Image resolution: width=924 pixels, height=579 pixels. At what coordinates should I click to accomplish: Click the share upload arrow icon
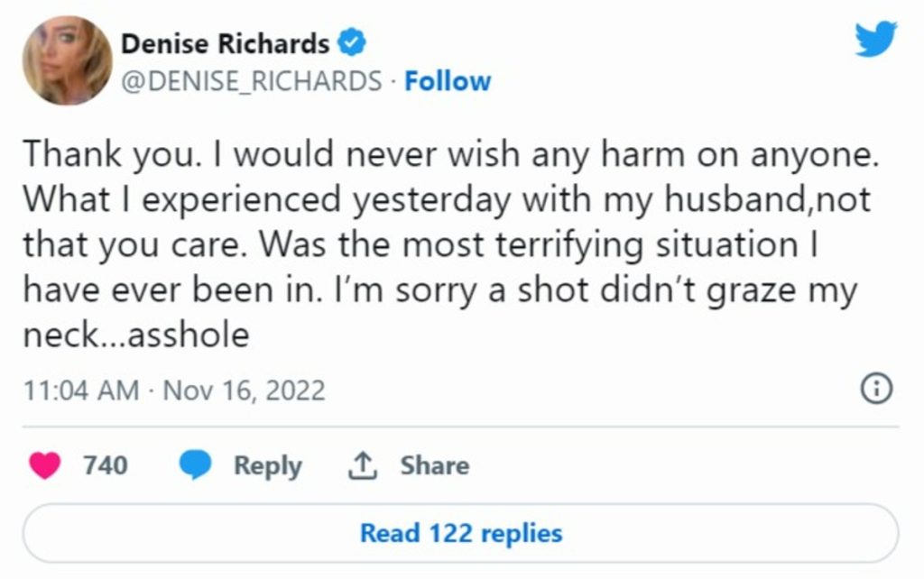(361, 465)
